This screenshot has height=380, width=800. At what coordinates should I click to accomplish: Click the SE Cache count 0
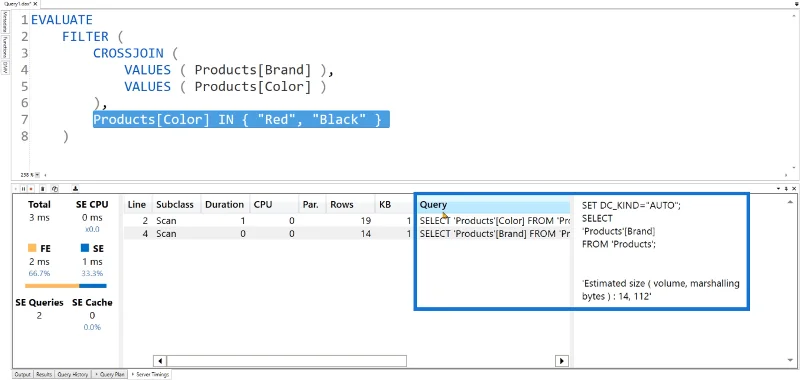click(x=92, y=316)
